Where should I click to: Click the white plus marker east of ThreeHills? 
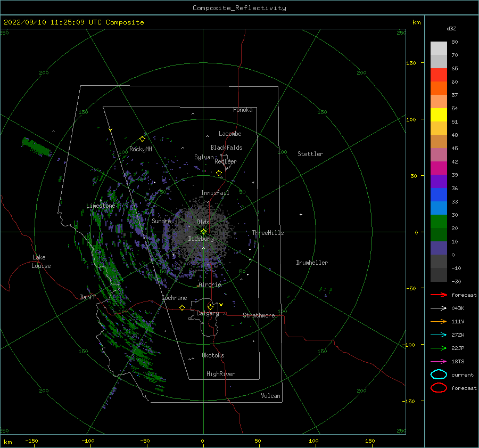point(301,214)
